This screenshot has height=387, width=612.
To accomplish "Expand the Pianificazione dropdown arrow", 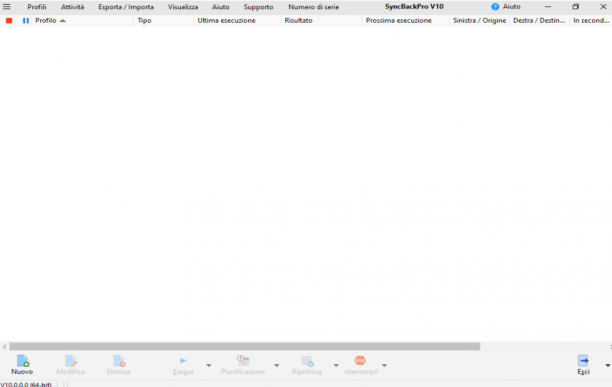I will point(277,366).
